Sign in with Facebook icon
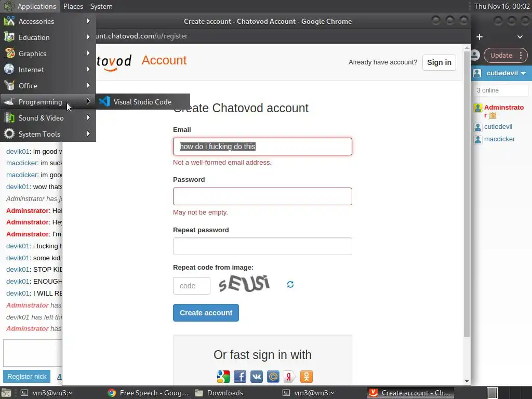532x399 pixels. [x=240, y=377]
